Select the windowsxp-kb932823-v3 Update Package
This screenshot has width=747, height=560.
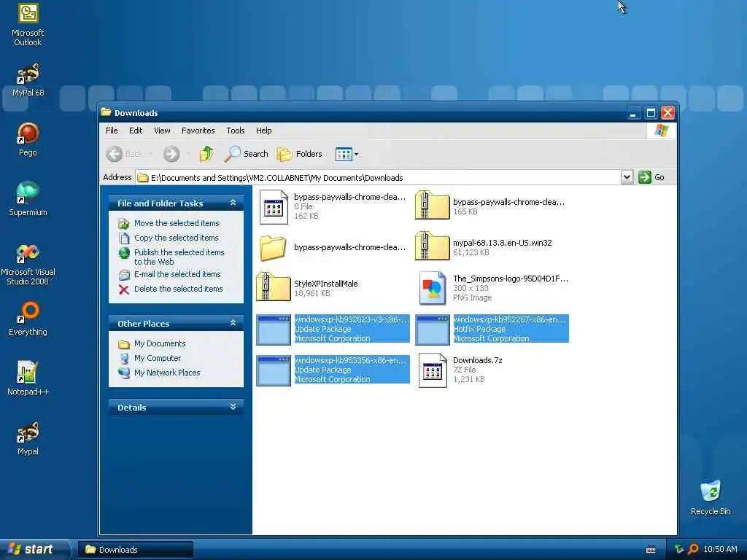333,329
